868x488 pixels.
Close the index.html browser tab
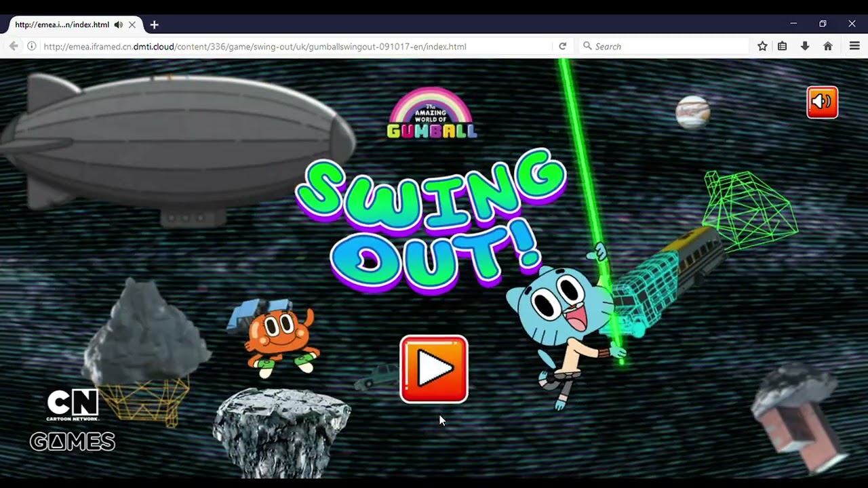tap(132, 24)
